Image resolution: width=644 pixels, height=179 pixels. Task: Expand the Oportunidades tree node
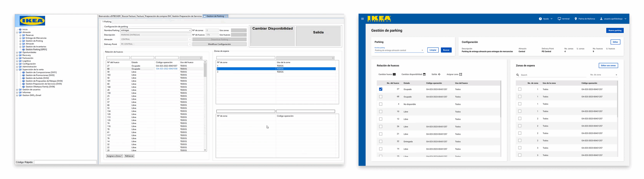(17, 52)
